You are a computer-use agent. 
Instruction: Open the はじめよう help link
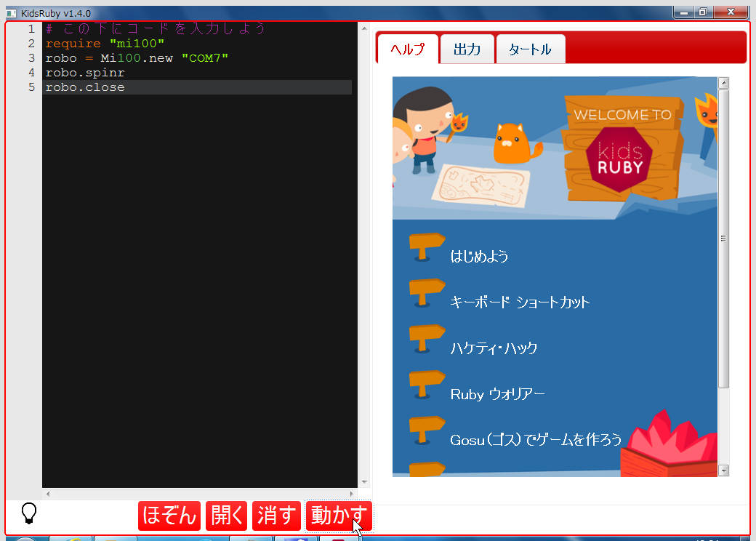pyautogui.click(x=479, y=256)
